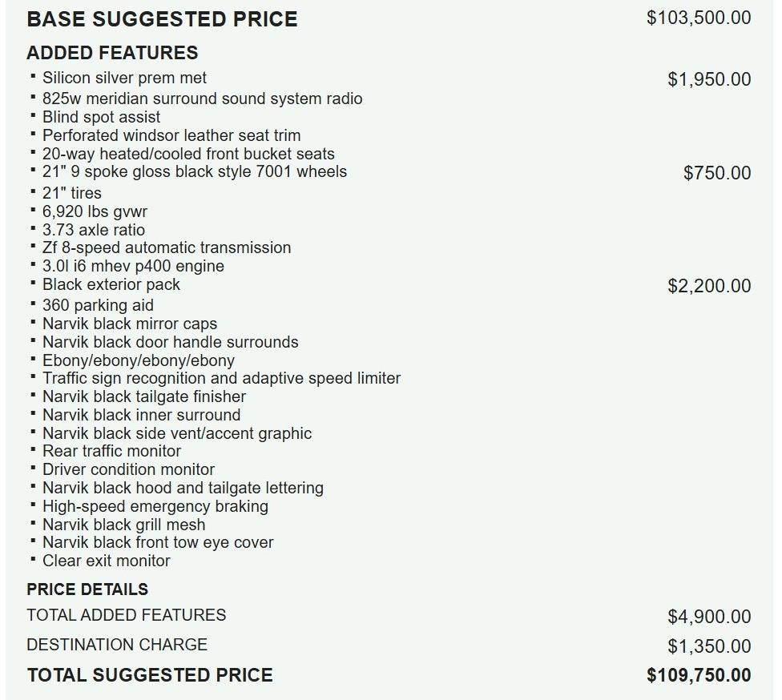
Task: Select the $1,350.00 destination charge amount
Action: (709, 646)
